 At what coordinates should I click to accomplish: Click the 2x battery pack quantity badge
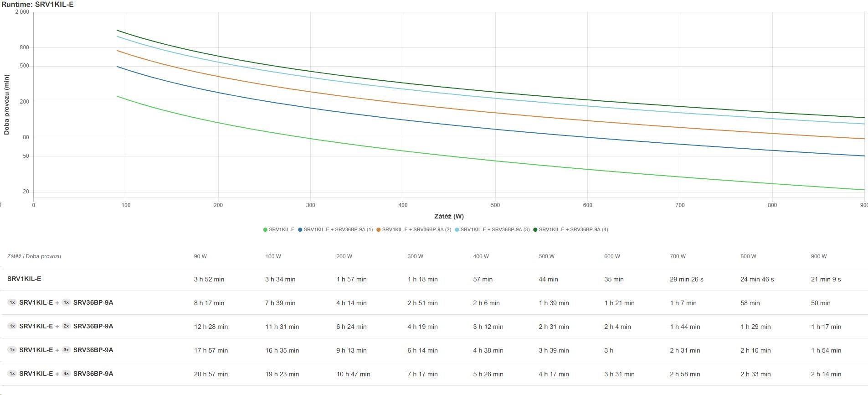point(66,326)
